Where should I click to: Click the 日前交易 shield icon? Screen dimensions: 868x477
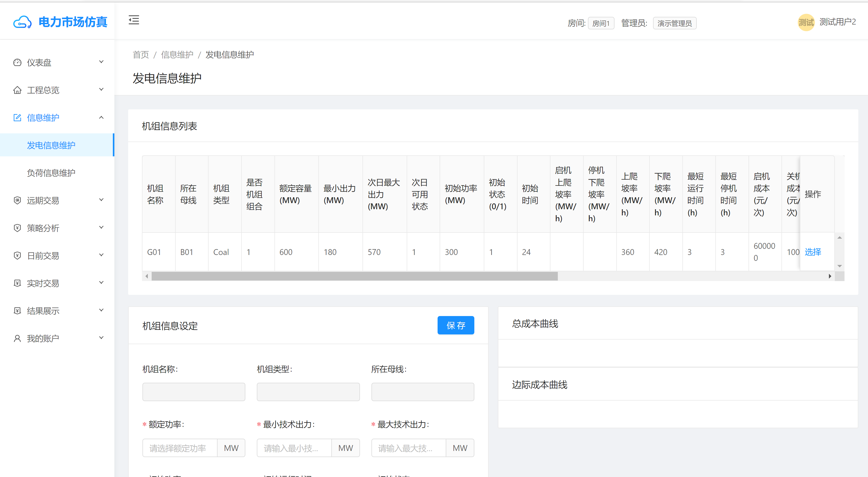coord(17,255)
